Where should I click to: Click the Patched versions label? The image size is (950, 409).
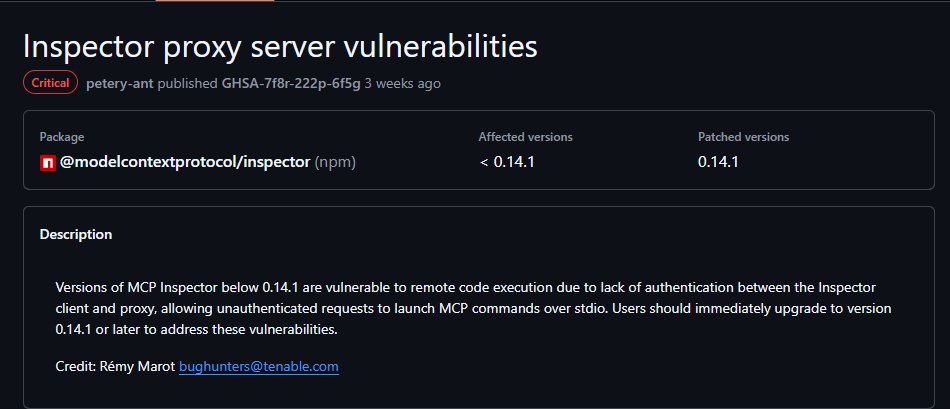[x=743, y=137]
